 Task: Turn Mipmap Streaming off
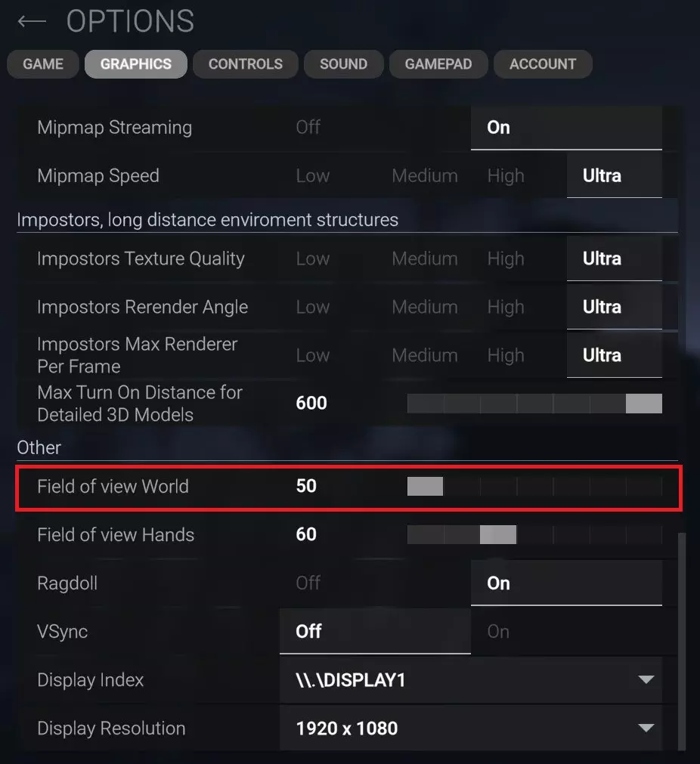[308, 127]
